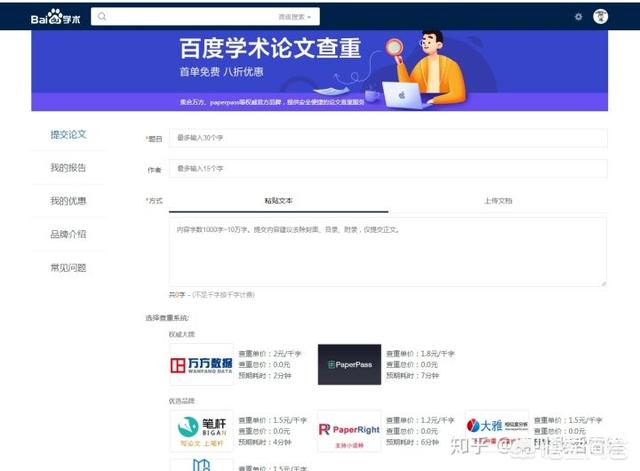Click the 选择查重系统 label
The image size is (640, 471).
pos(167,318)
